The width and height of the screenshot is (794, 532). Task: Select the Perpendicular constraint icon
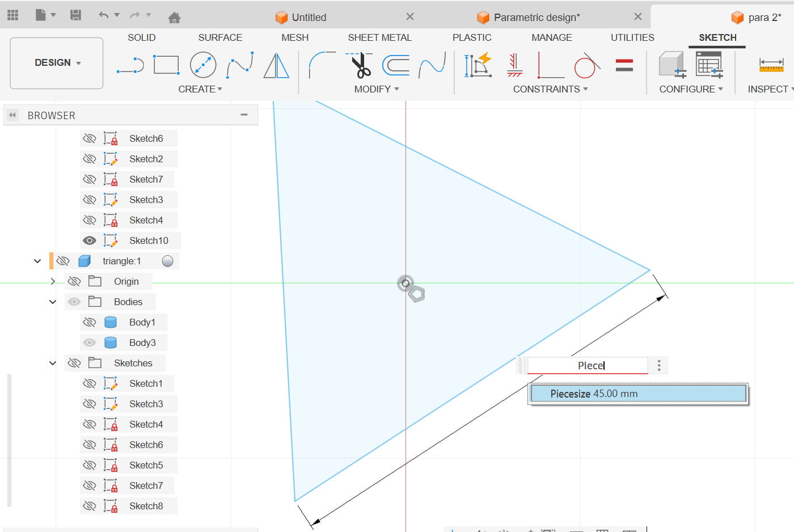coord(551,65)
